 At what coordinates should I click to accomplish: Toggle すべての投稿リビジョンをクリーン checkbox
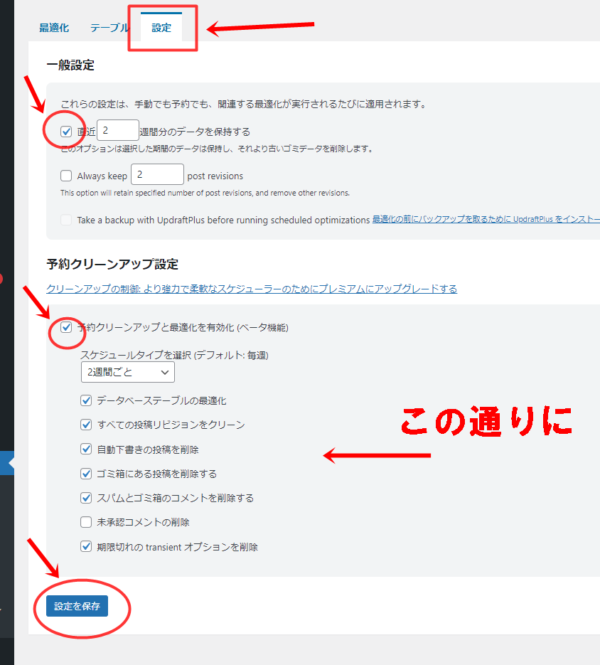coord(86,425)
